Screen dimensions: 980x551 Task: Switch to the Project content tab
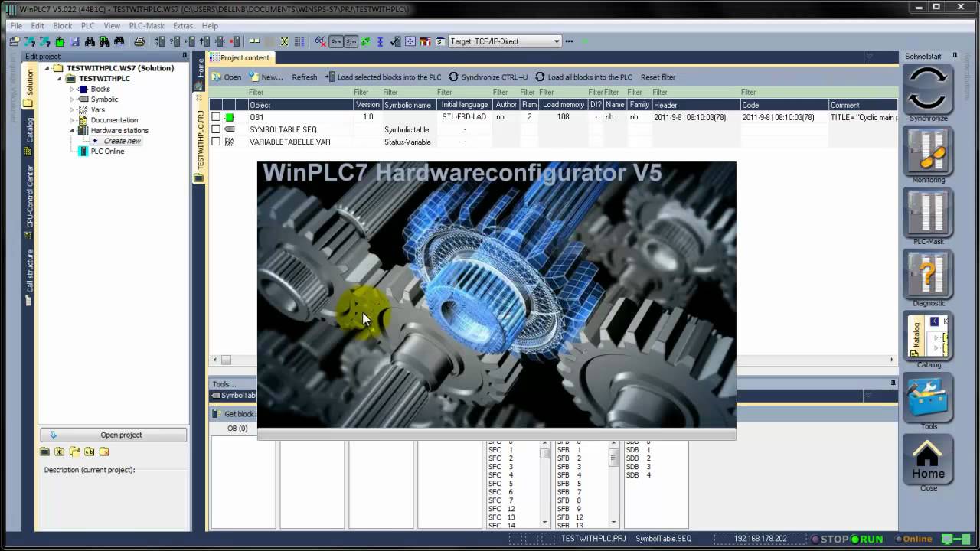point(240,57)
